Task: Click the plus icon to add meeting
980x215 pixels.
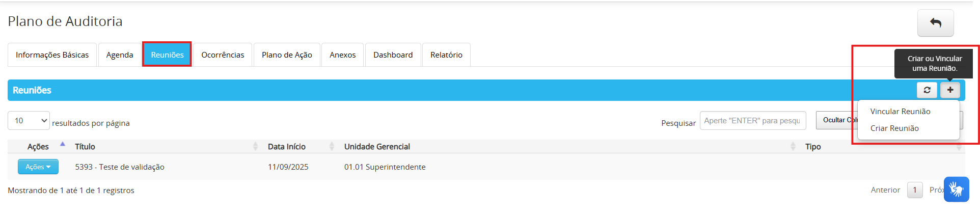Action: (950, 90)
